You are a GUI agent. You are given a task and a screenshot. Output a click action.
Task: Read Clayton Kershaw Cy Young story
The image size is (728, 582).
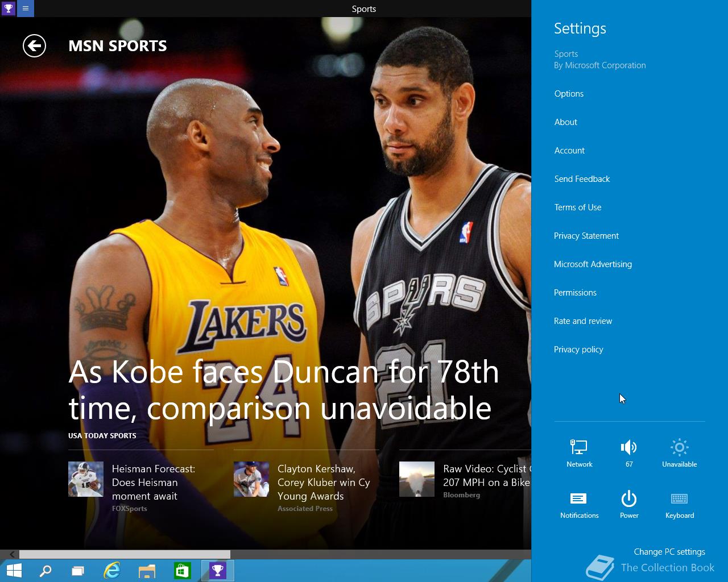click(324, 483)
